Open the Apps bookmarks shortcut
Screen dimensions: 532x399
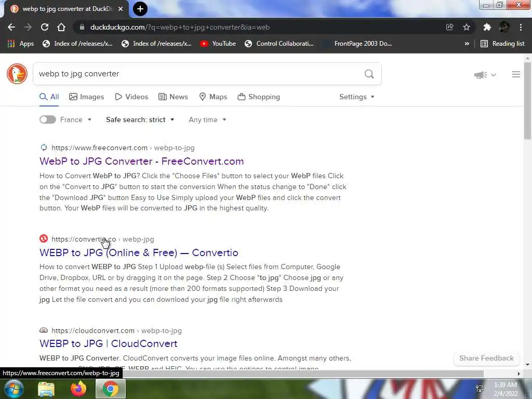(21, 44)
